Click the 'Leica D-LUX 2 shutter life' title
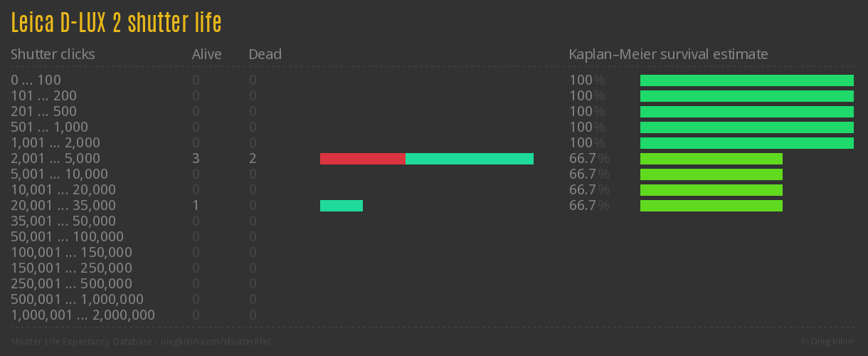Viewport: 868px width, 356px height. (x=116, y=23)
